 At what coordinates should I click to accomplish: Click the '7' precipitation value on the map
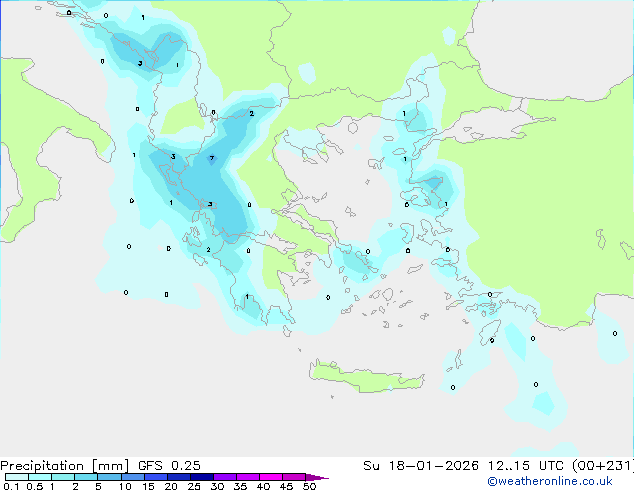point(211,158)
